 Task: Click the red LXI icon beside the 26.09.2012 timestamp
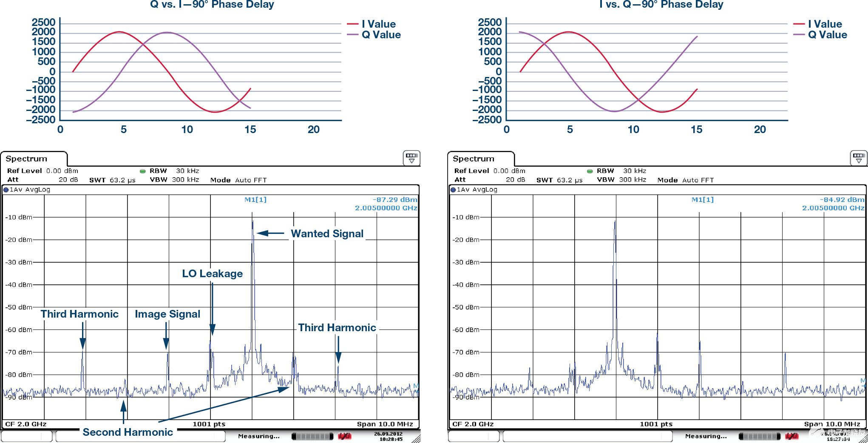345,436
